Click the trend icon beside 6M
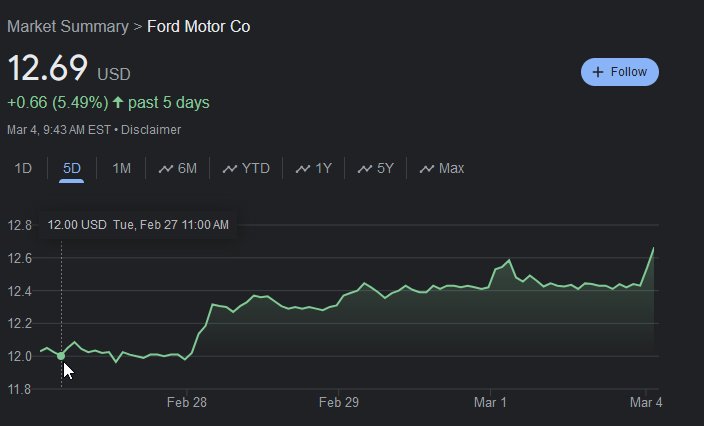This screenshot has height=426, width=704. 166,169
